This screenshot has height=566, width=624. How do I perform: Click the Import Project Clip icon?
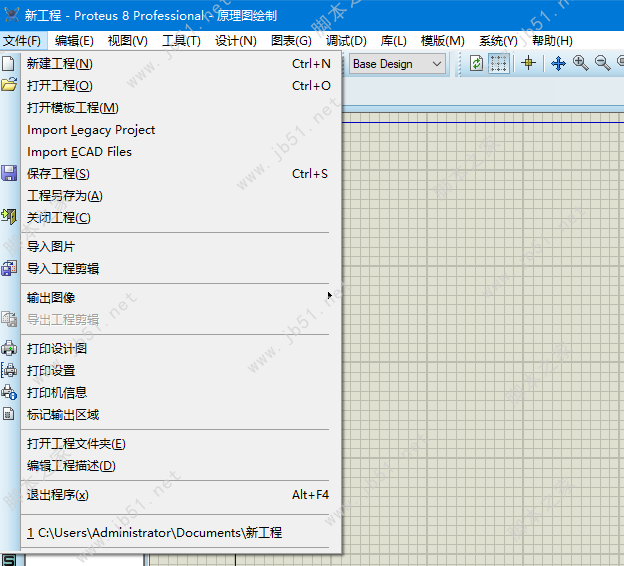9,268
